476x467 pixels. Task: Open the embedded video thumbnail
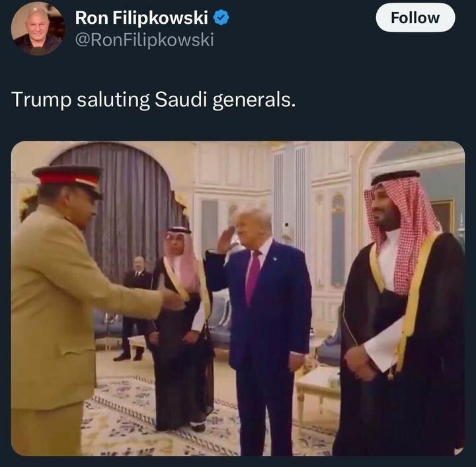pyautogui.click(x=238, y=299)
